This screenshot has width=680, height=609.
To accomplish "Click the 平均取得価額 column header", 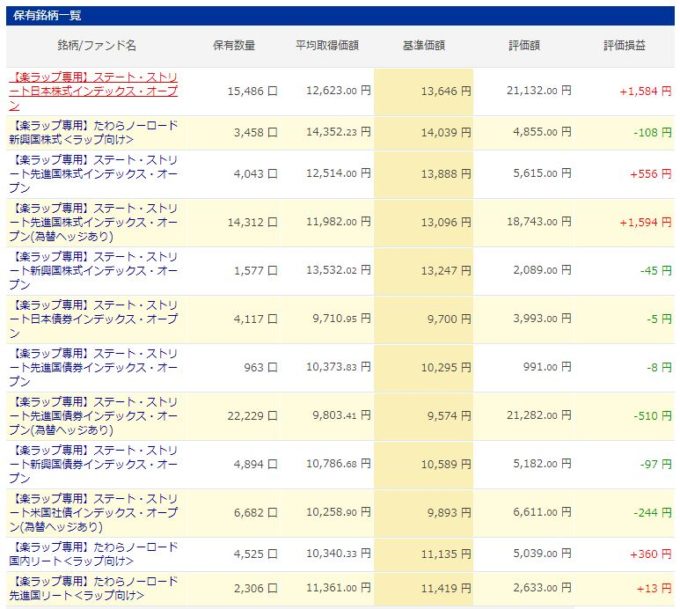I will click(x=327, y=45).
